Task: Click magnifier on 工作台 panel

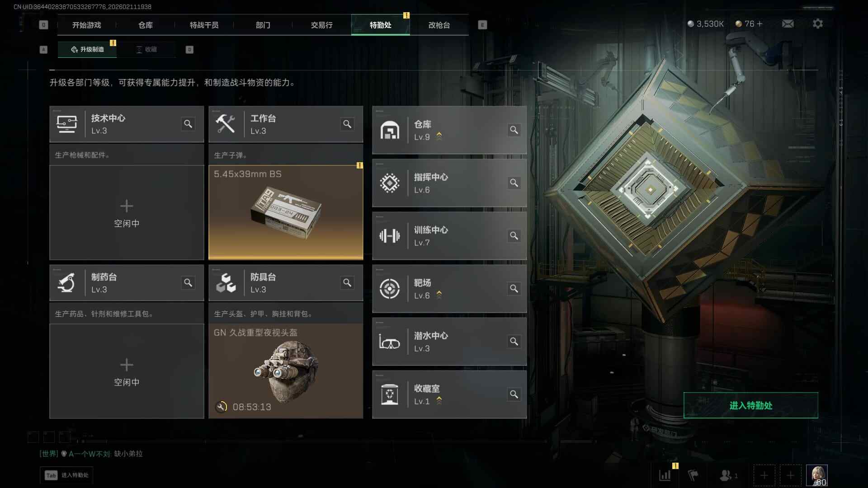Action: tap(347, 124)
